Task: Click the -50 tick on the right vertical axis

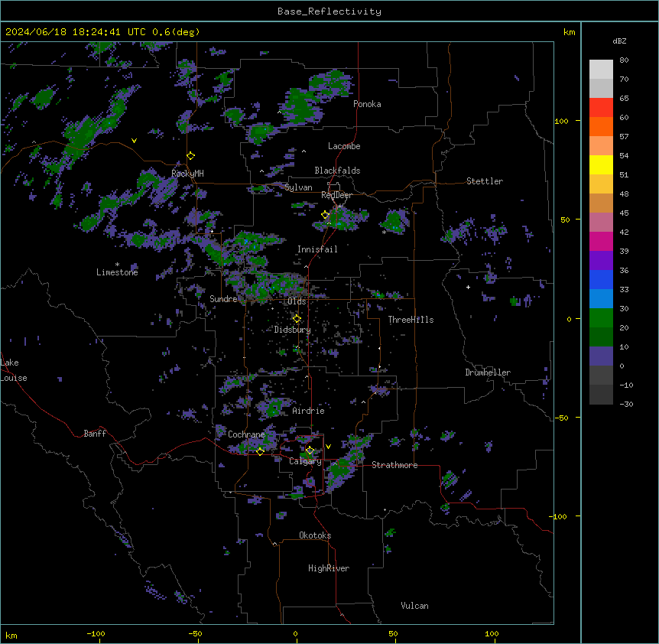Action: click(561, 418)
